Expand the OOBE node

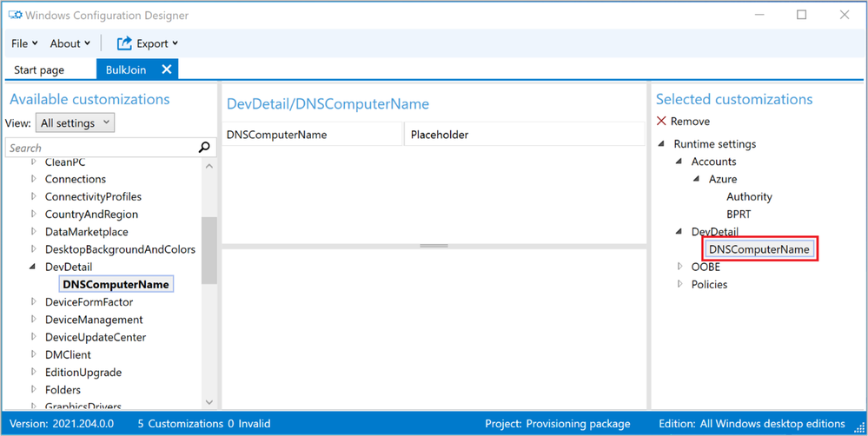680,267
